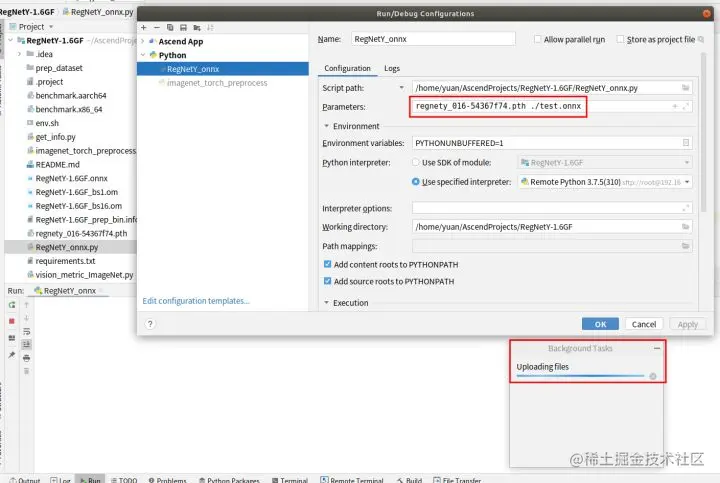Viewport: 720px width, 483px height.
Task: Select Use specified interpreter radio
Action: [x=416, y=182]
